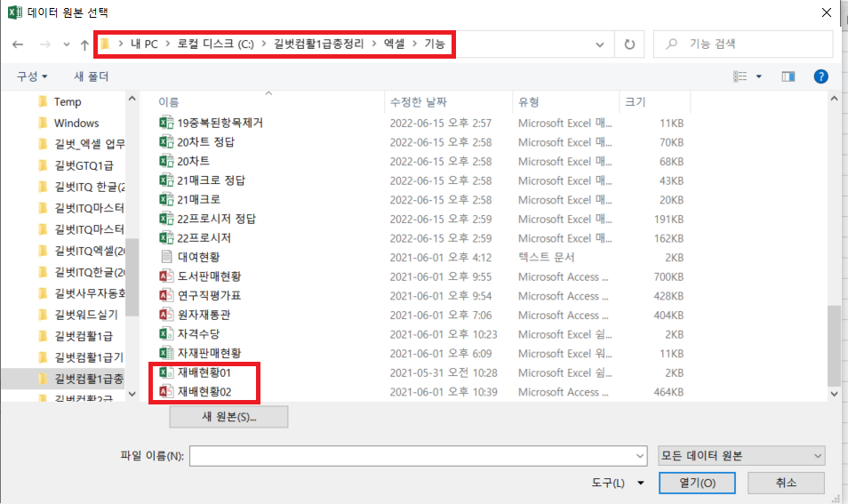Expand the view options dropdown arrow
Screen dimensions: 848x504
(x=758, y=77)
